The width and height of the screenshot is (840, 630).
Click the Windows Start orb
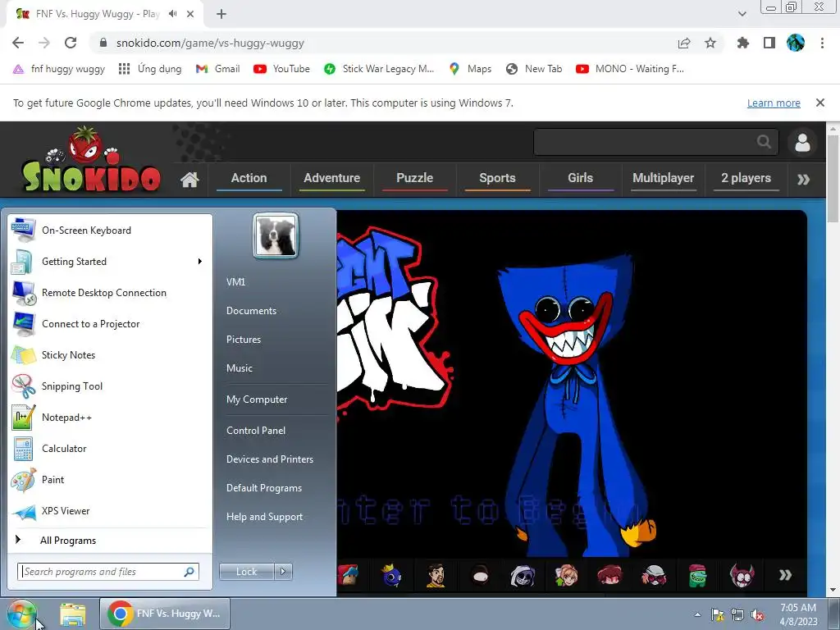click(x=21, y=614)
